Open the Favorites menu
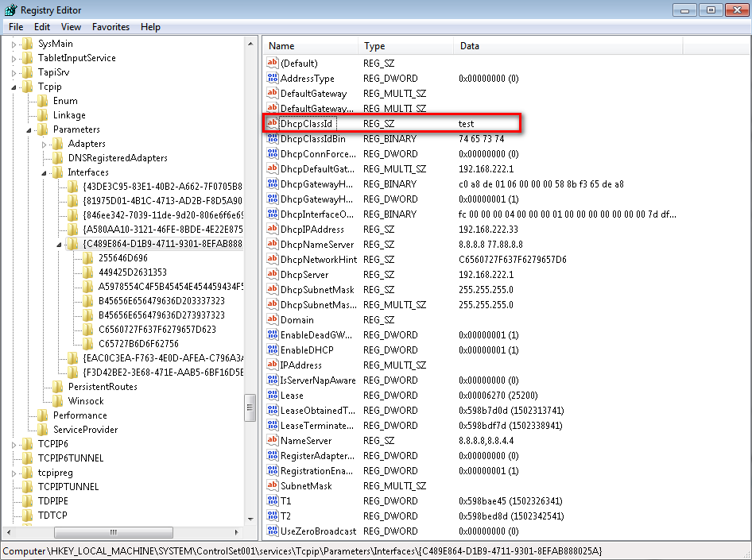The width and height of the screenshot is (752, 560). pyautogui.click(x=110, y=26)
